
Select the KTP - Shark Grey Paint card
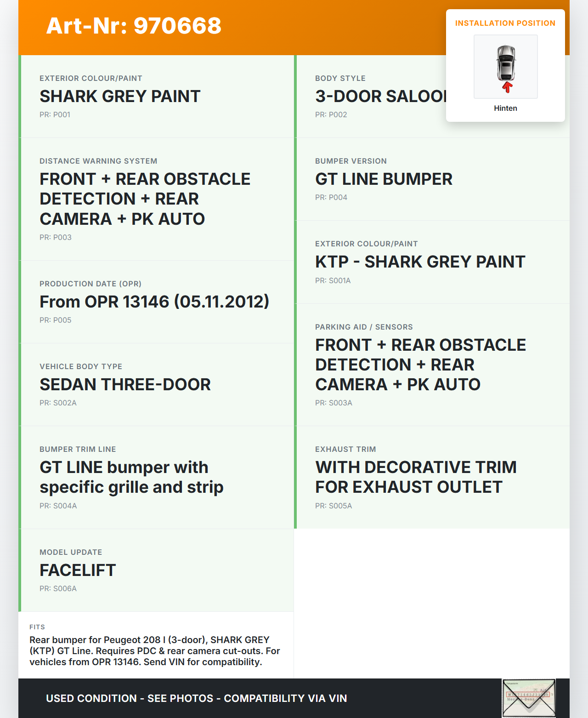(x=432, y=262)
